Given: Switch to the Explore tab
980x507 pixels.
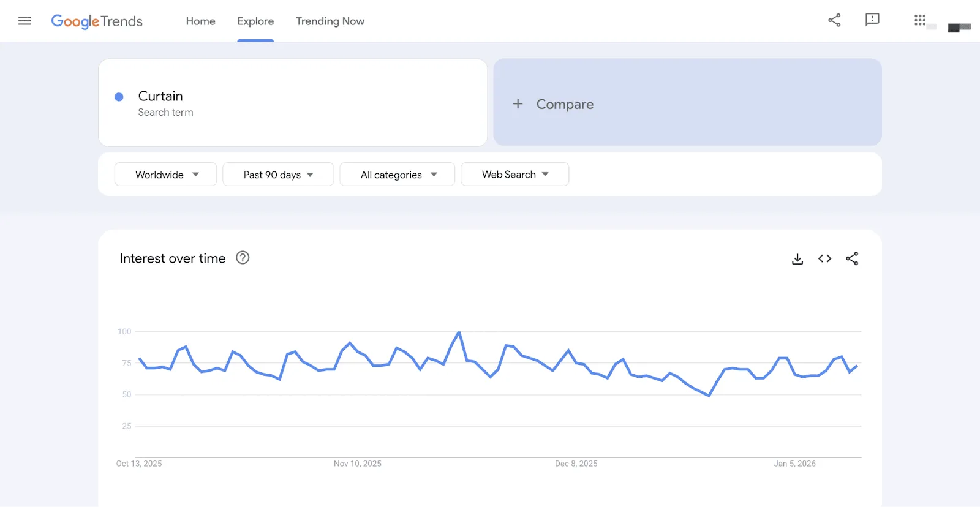Looking at the screenshot, I should pyautogui.click(x=255, y=21).
